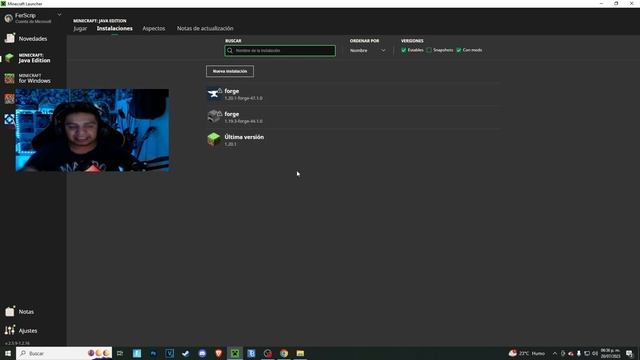Image resolution: width=640 pixels, height=360 pixels.
Task: Select the forge 1.19.3 installation
Action: tap(353, 117)
